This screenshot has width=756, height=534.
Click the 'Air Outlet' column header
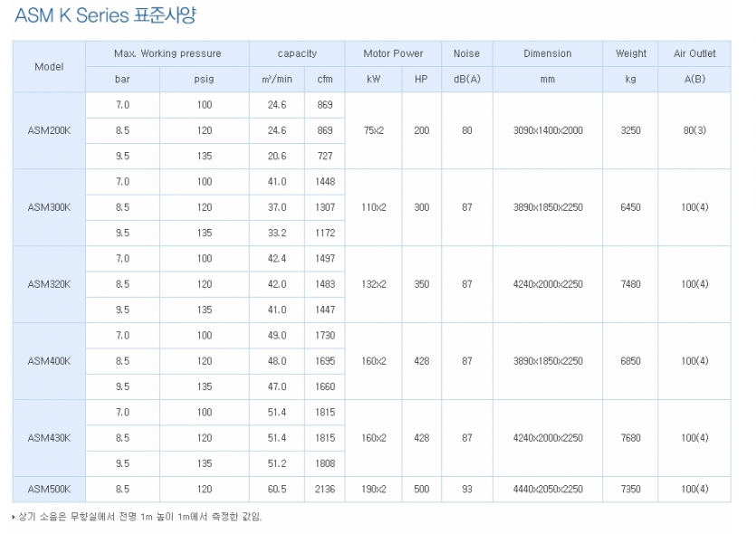tap(694, 53)
